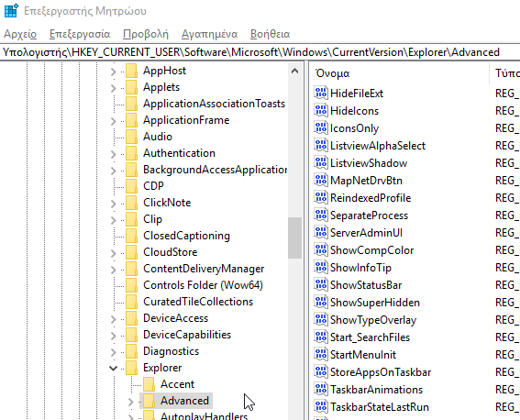
Task: Select the Start_SearchFiles value icon
Action: [321, 337]
